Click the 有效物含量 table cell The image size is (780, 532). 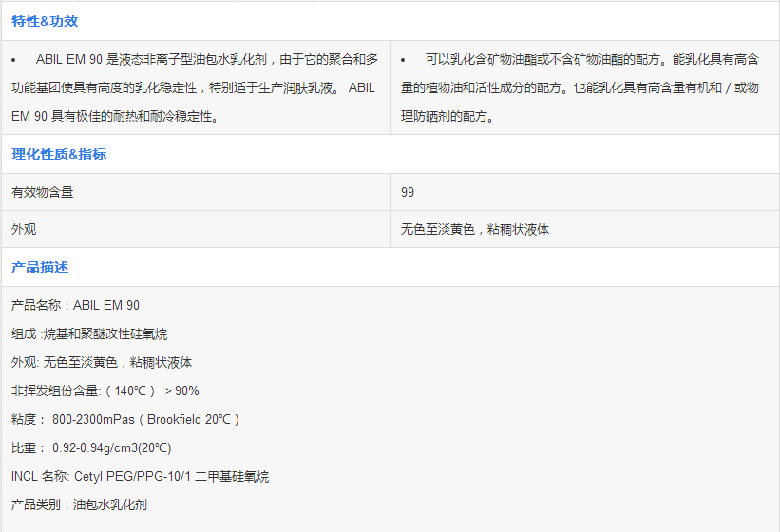pyautogui.click(x=43, y=192)
